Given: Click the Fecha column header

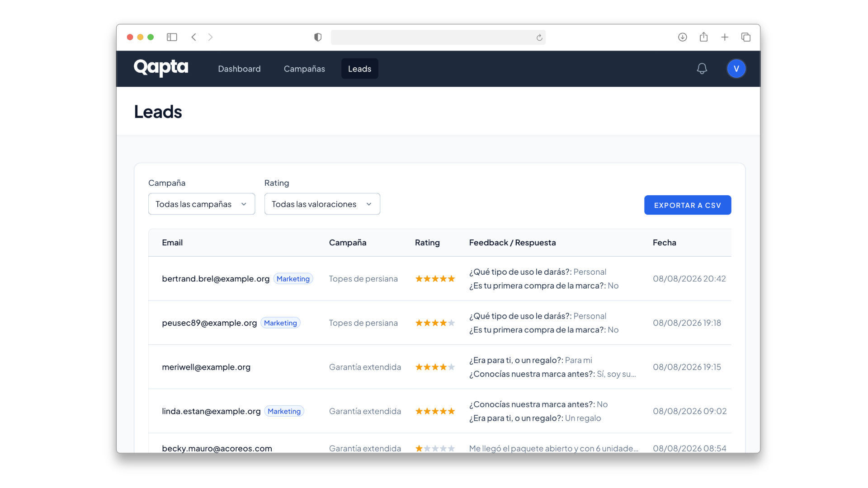Looking at the screenshot, I should (x=665, y=243).
